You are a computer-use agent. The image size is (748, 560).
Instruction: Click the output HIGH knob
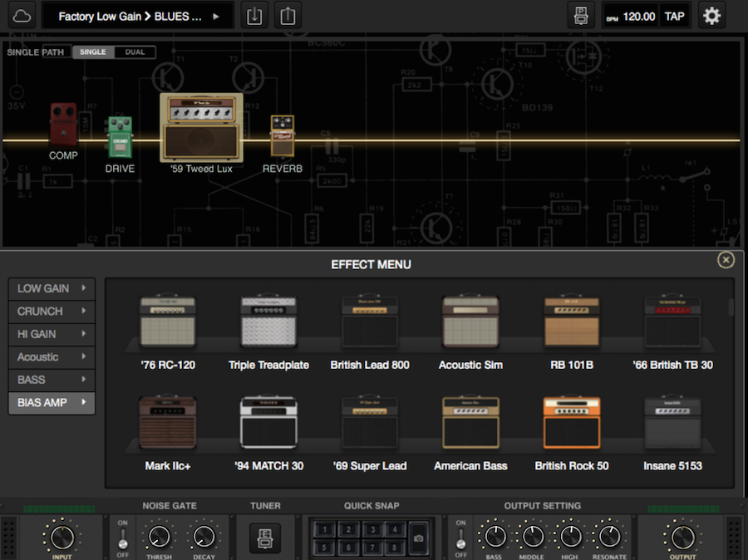(x=570, y=537)
